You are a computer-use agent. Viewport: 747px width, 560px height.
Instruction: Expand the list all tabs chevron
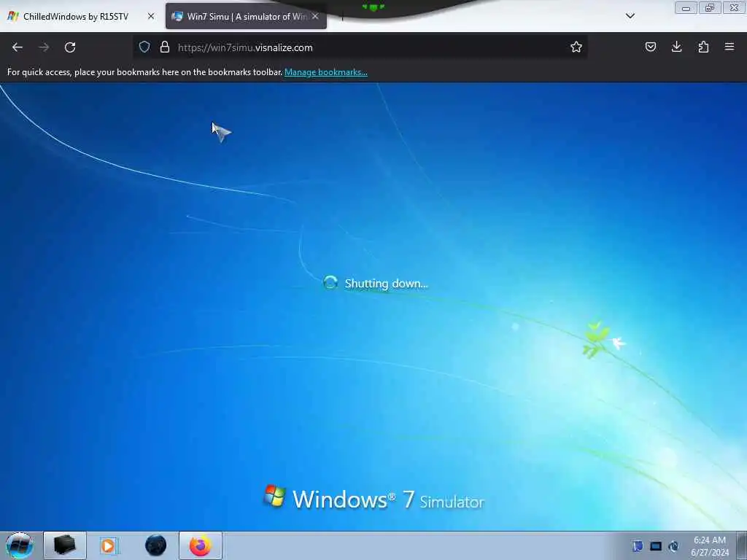click(x=630, y=16)
